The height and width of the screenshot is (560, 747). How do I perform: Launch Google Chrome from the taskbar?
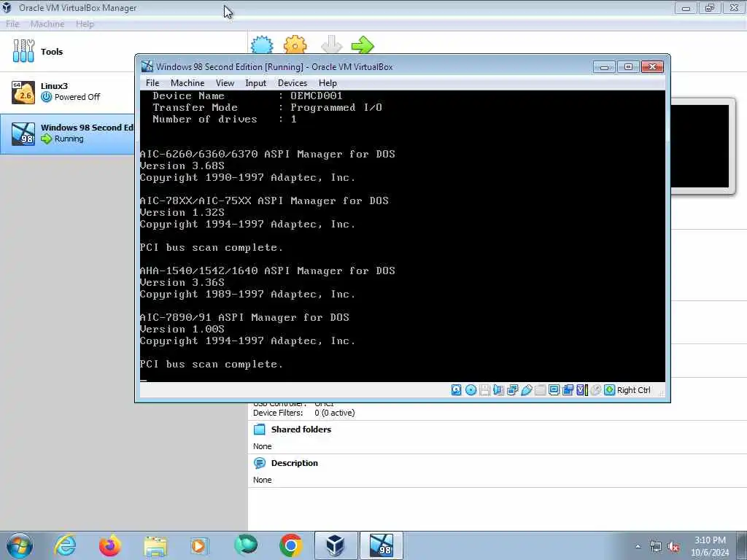tap(290, 545)
